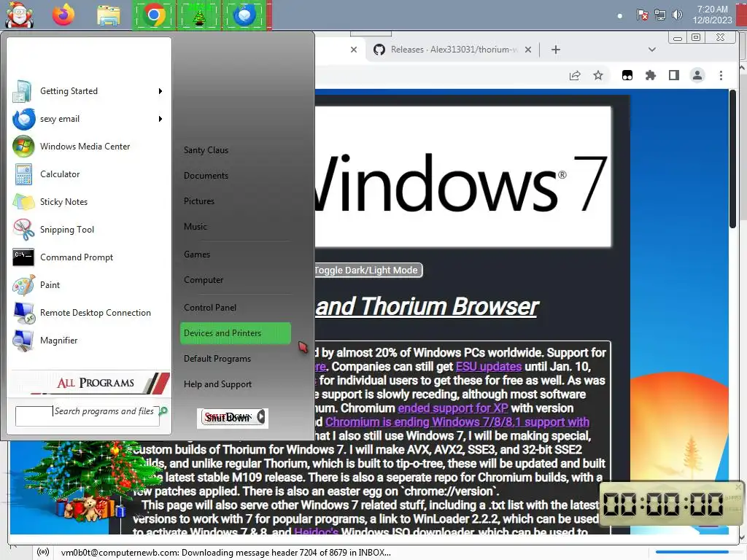This screenshot has height=560, width=747.
Task: Open Paint from Start menu
Action: [88, 285]
